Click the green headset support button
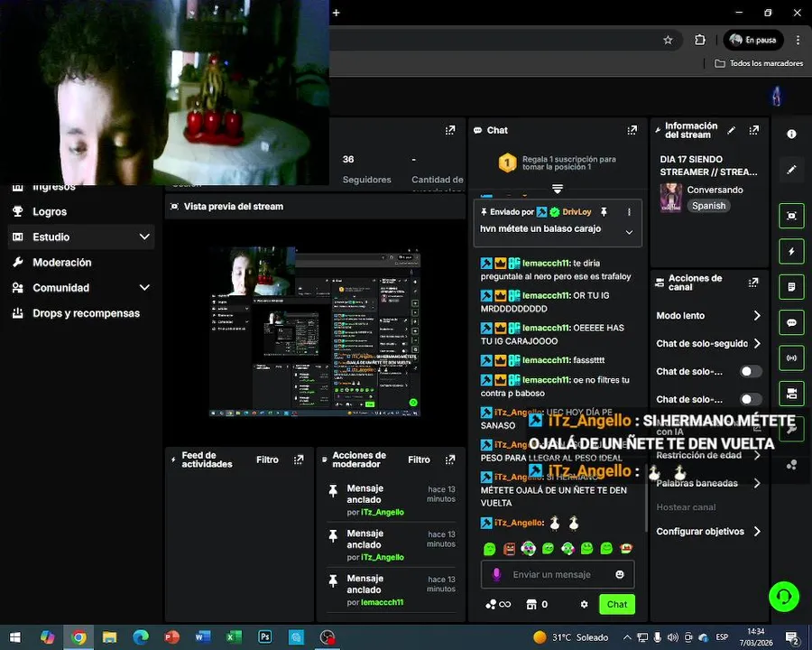 (784, 597)
